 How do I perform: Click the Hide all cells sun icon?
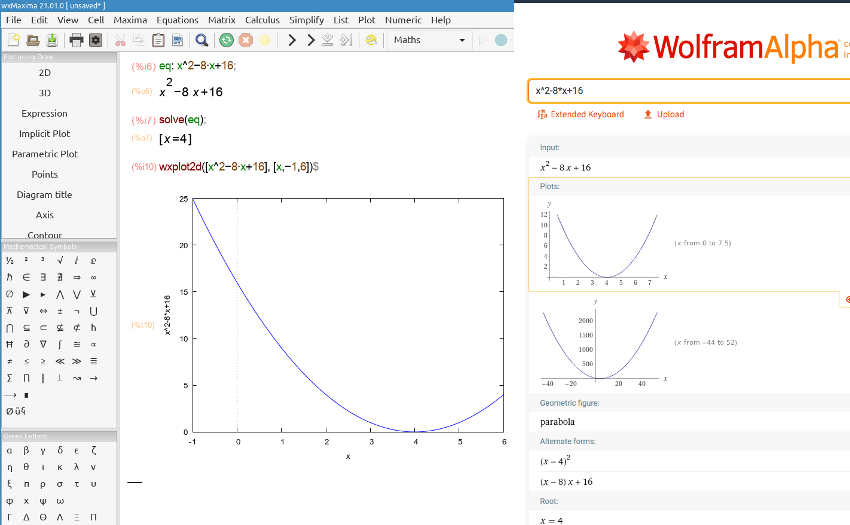click(371, 40)
